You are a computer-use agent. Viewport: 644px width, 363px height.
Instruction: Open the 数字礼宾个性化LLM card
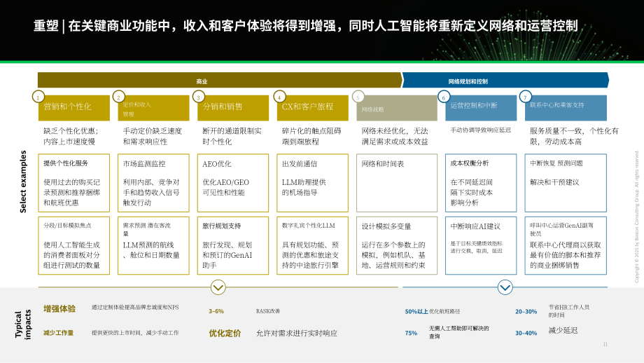coord(313,245)
